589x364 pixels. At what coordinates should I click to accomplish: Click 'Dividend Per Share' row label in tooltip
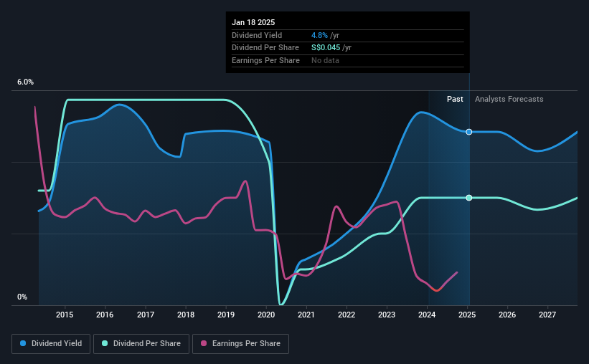[x=265, y=48]
